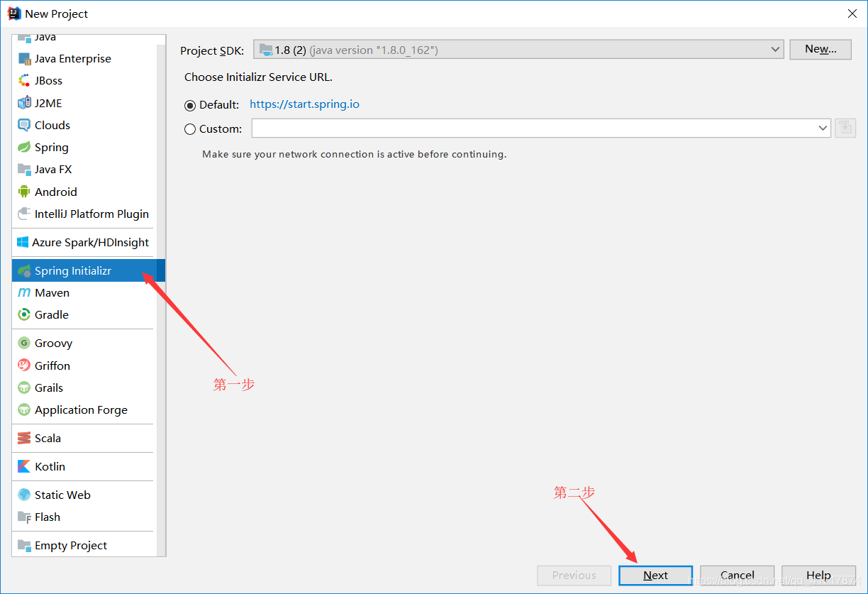Click the Application Forge list label
The height and width of the screenshot is (594, 868).
click(81, 410)
